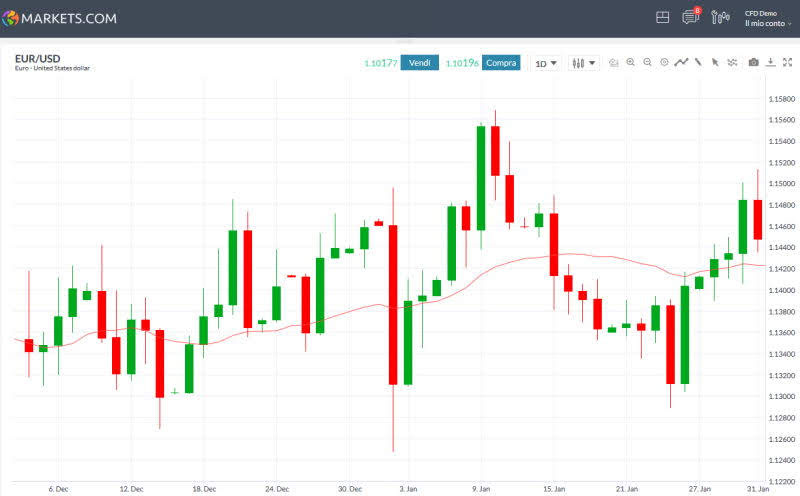800x496 pixels.
Task: Click the Compra buy button
Action: (501, 63)
